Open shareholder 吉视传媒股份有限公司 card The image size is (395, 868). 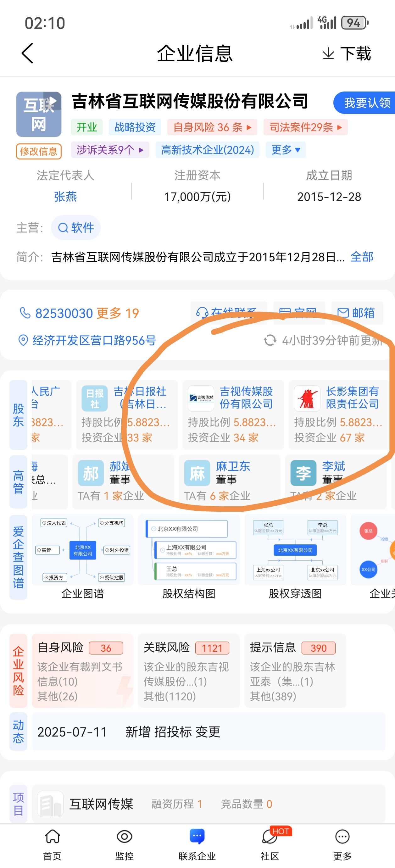coord(233,415)
